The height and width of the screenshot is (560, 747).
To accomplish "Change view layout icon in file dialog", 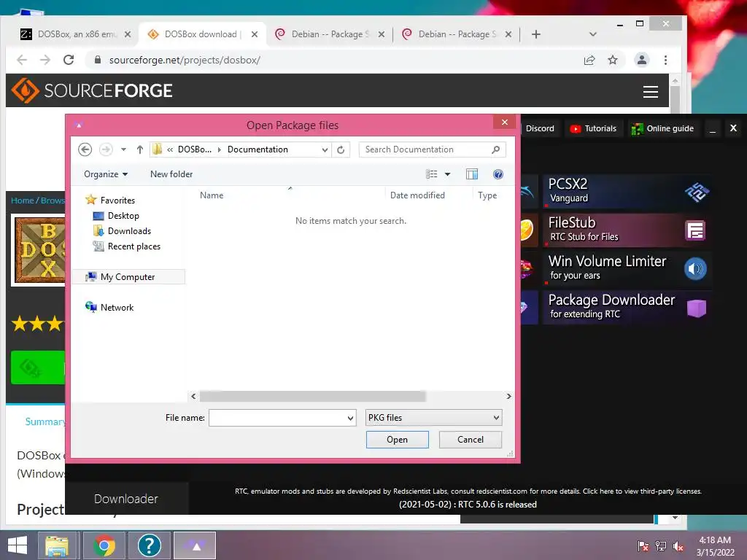I will pyautogui.click(x=431, y=174).
